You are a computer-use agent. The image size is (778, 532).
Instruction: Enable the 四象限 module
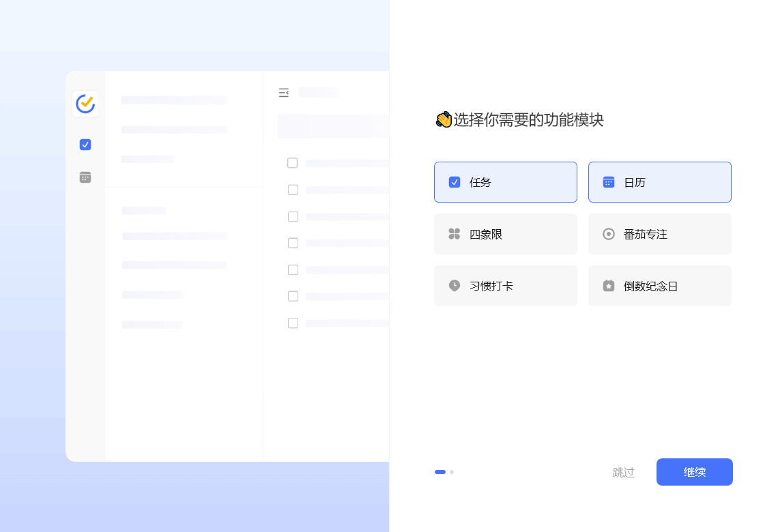[506, 234]
